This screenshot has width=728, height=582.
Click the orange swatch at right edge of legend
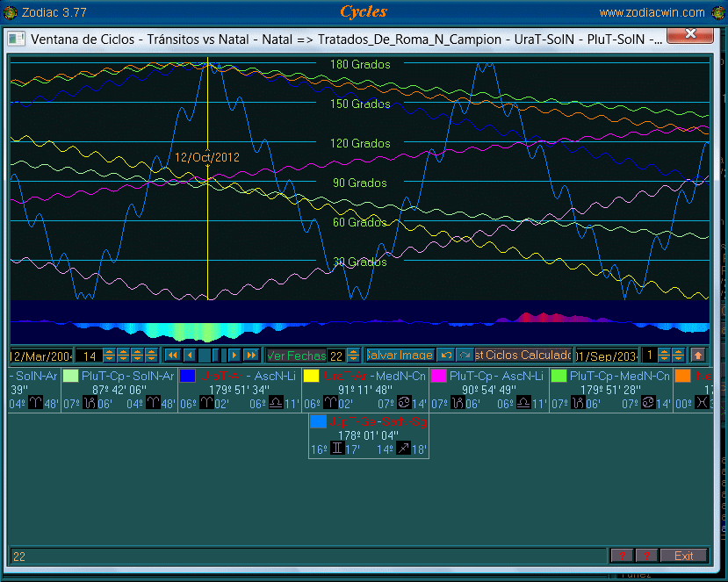pyautogui.click(x=682, y=376)
